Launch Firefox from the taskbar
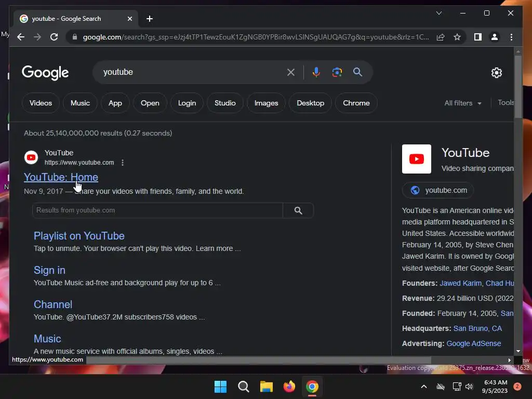 click(x=289, y=387)
